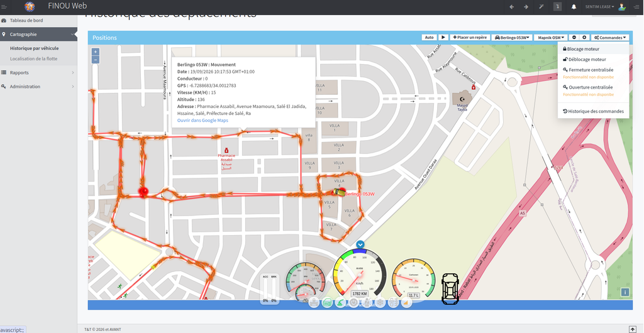Collapse the Cartographie sidebar section

click(x=38, y=35)
